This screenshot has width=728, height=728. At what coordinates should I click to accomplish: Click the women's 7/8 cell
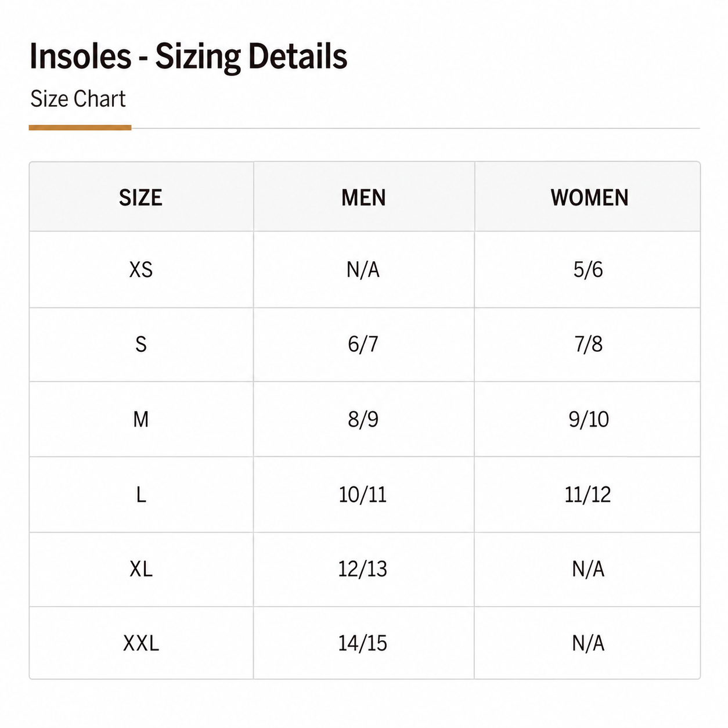coord(588,344)
